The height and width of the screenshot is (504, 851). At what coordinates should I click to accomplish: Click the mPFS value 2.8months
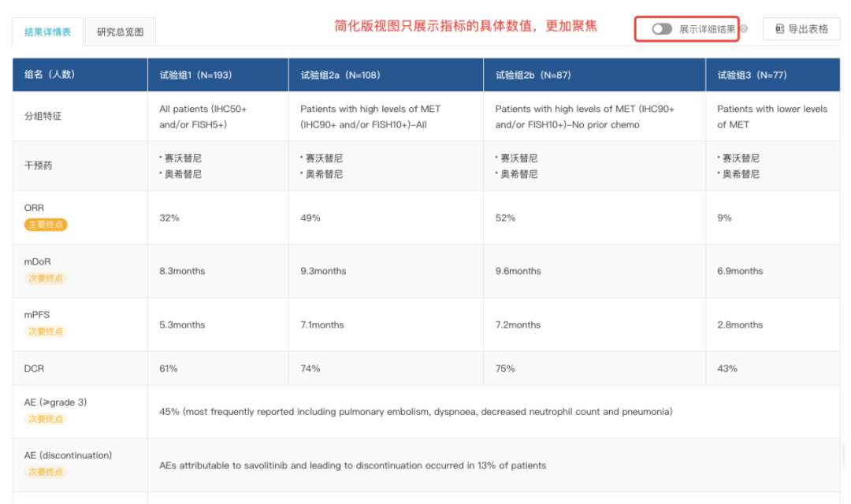click(x=740, y=324)
